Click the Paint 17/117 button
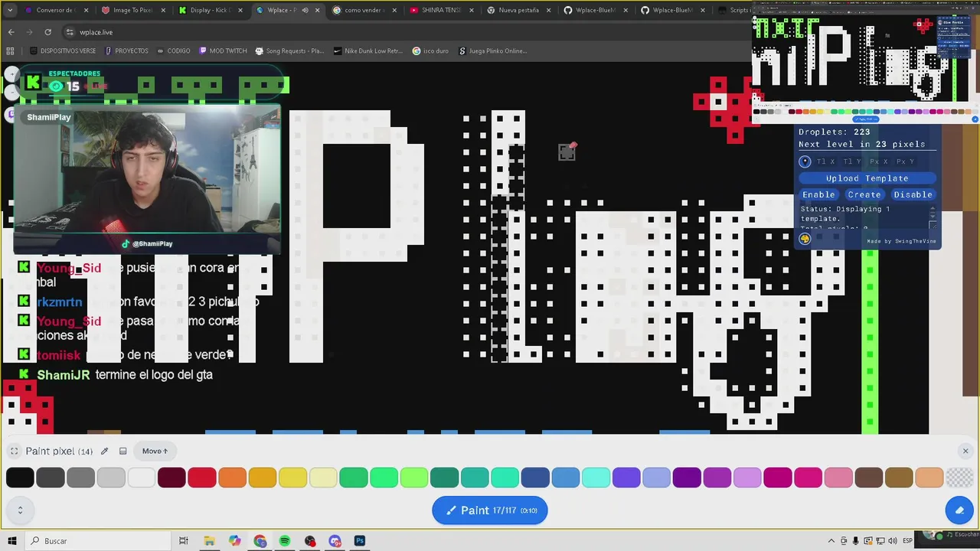This screenshot has height=551, width=980. [490, 510]
